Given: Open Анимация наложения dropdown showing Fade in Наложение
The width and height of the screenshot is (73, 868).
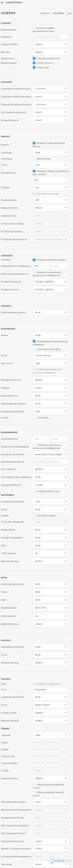Looking at the screenshot, I should (x=51, y=411).
